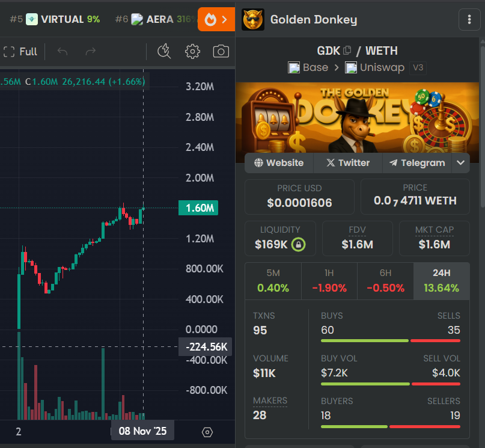
Task: Open trending token #5 VIRTUAL
Action: pos(55,19)
